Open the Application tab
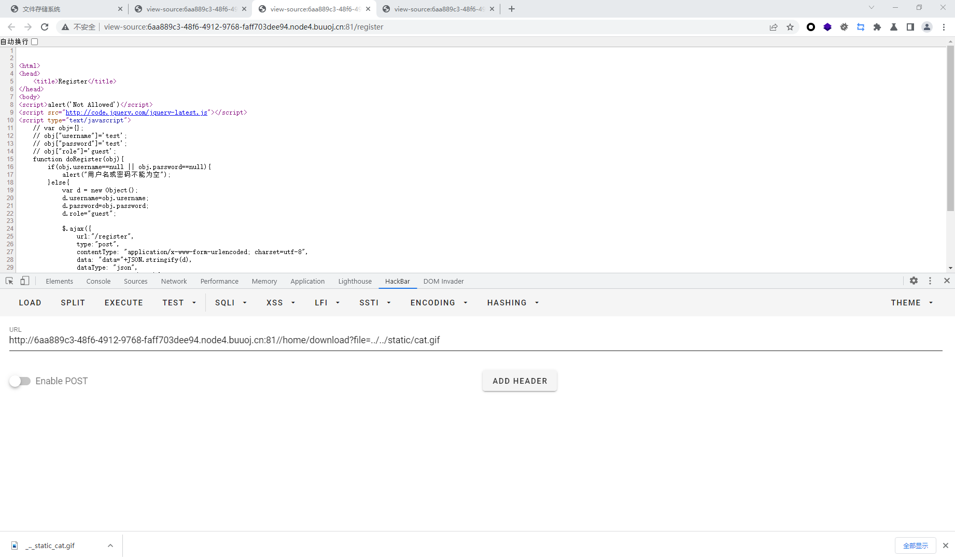 (x=308, y=281)
